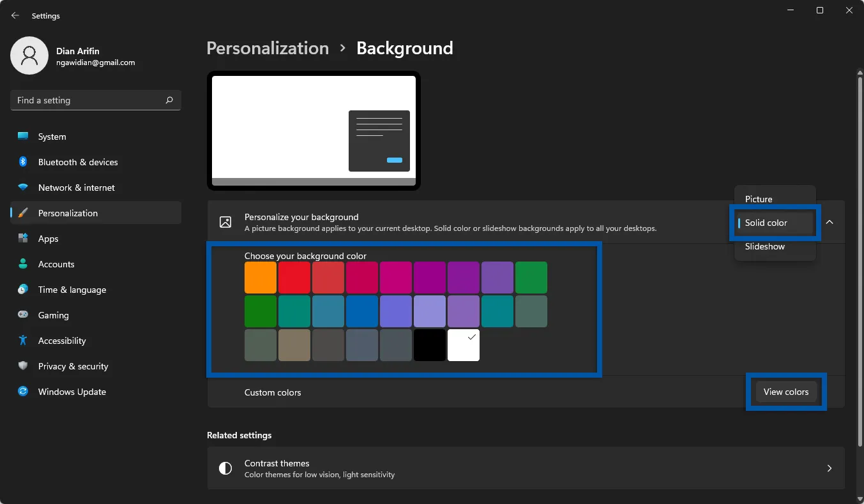Go back with the back arrow
This screenshot has height=504, width=864.
15,15
